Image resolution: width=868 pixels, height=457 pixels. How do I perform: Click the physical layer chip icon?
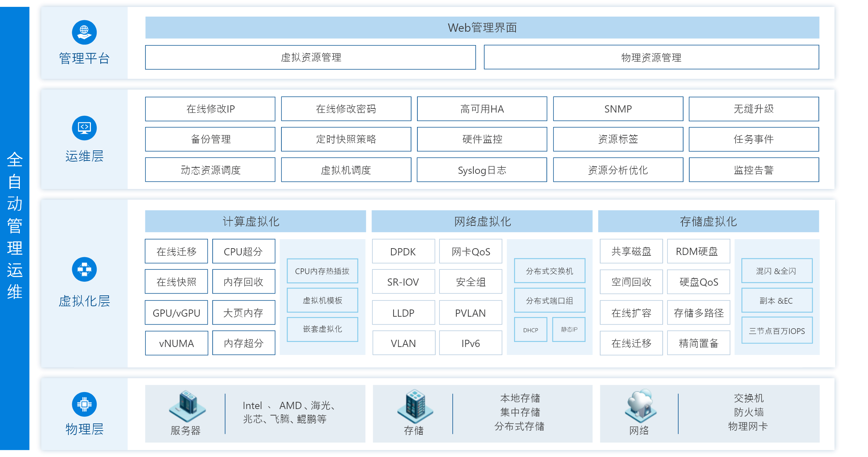point(84,404)
